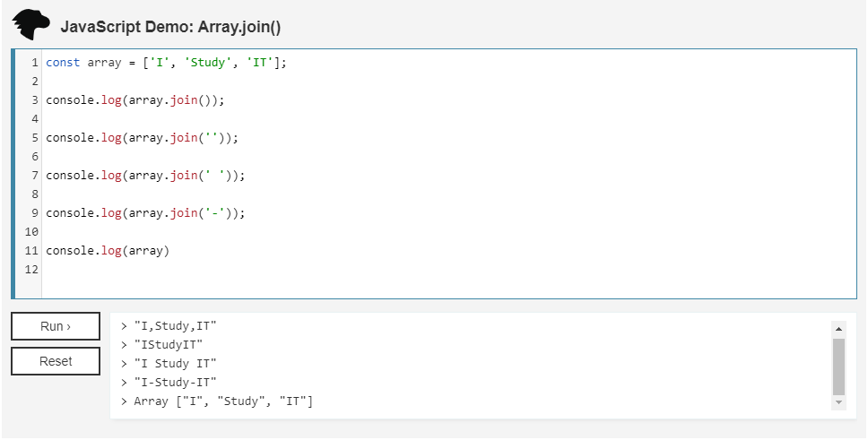The width and height of the screenshot is (868, 440).
Task: Click the "JavaScript Demo: Array.join()" heading
Action: point(170,27)
